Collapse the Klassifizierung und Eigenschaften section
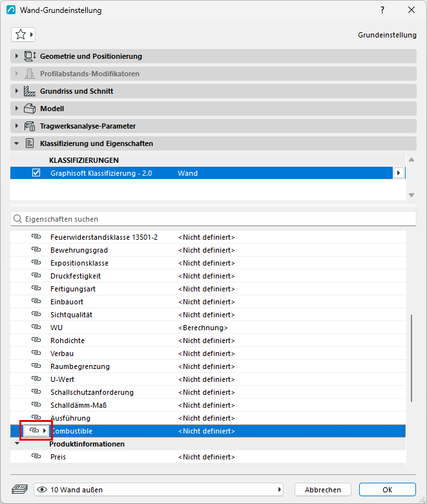The height and width of the screenshot is (504, 427). [17, 143]
